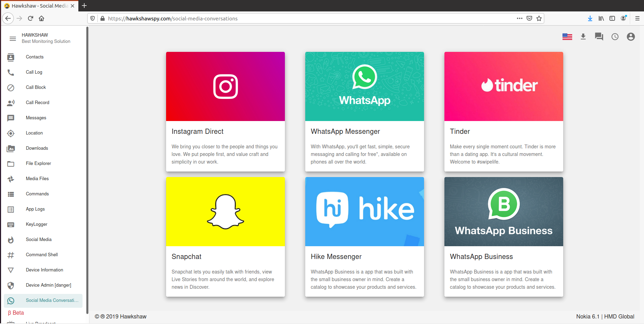The width and height of the screenshot is (644, 324).
Task: Click the Messages chat icon
Action: (11, 118)
